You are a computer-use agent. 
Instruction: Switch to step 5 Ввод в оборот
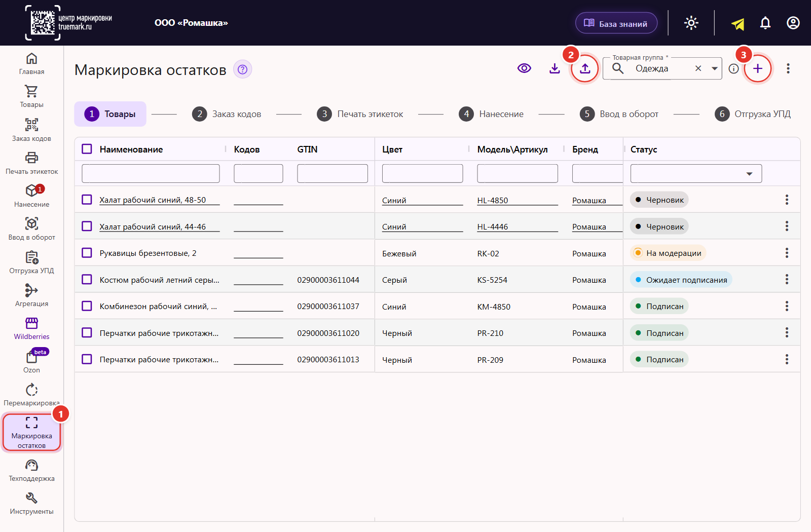coord(619,114)
